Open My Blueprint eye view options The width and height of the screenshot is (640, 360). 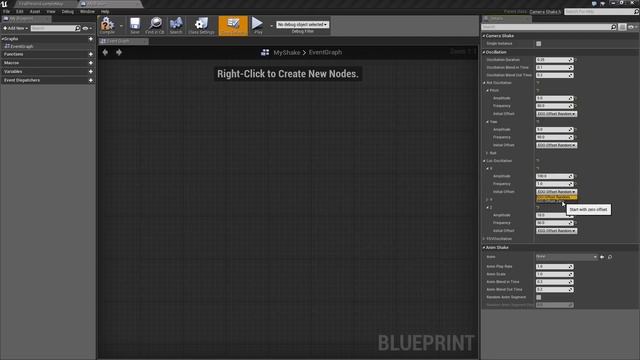pyautogui.click(x=87, y=28)
